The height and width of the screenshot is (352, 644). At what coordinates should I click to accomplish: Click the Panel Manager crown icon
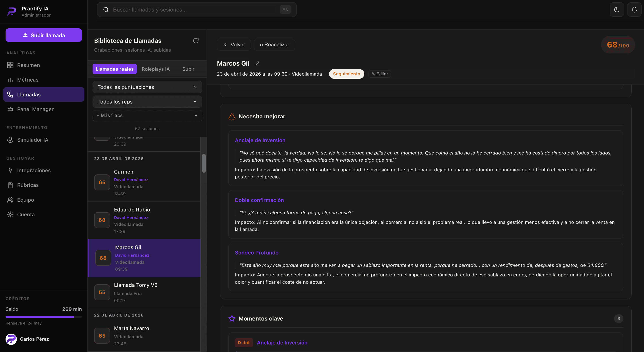click(x=10, y=109)
